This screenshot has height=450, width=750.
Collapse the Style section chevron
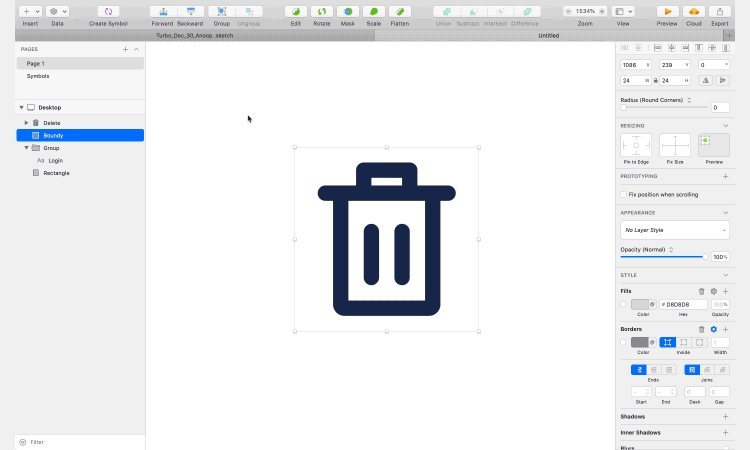[x=726, y=275]
